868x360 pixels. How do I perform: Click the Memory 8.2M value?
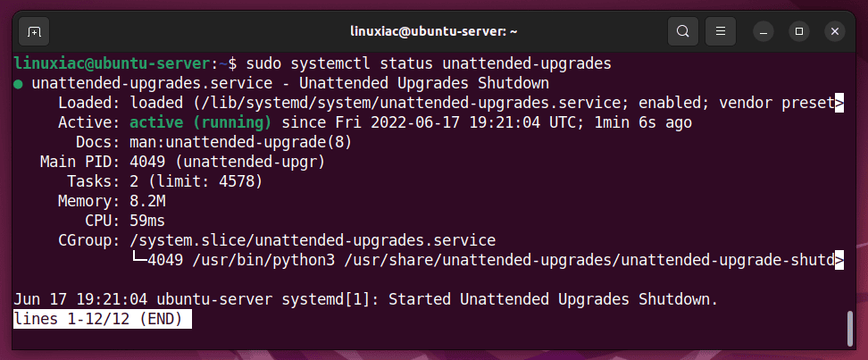click(147, 201)
